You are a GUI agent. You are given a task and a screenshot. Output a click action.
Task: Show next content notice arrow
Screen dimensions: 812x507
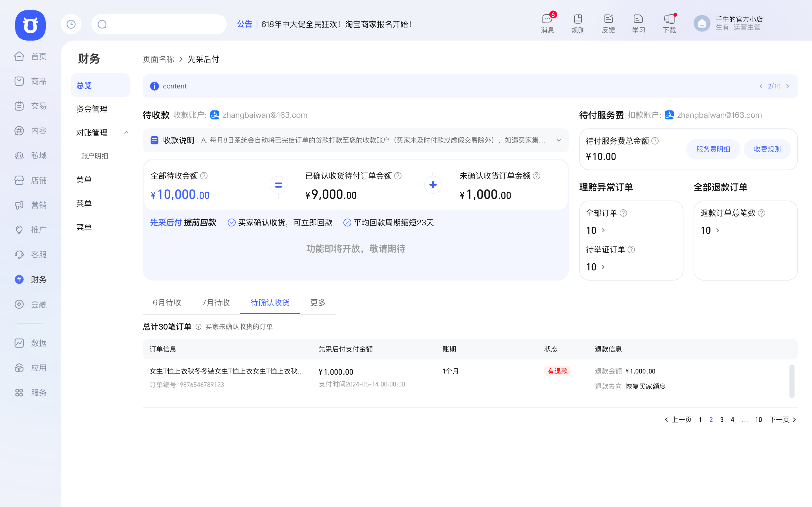787,86
